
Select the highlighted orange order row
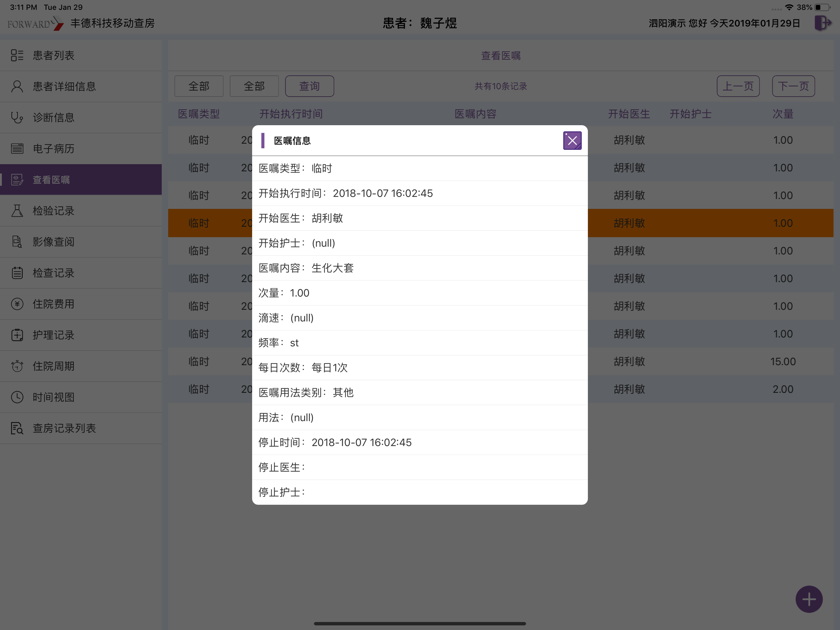[x=501, y=223]
